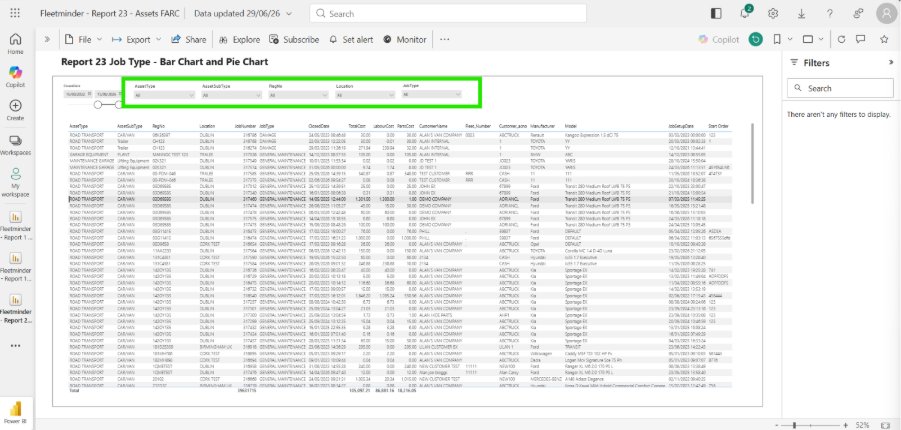The width and height of the screenshot is (901, 430).
Task: Collapse the Filters pane chevron
Action: tap(891, 62)
